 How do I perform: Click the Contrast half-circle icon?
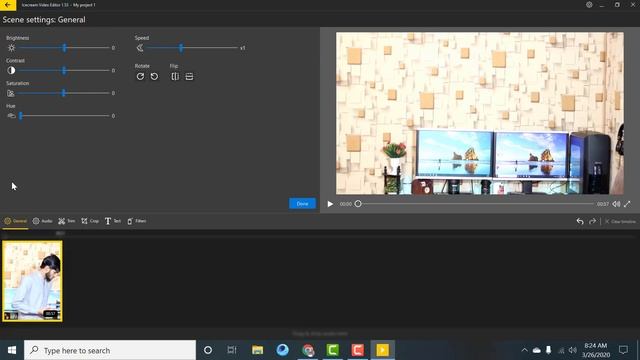(x=11, y=70)
